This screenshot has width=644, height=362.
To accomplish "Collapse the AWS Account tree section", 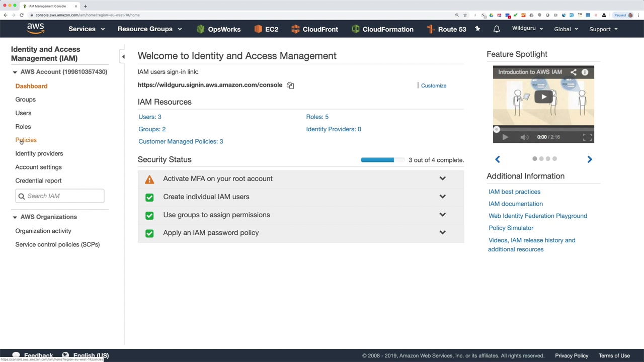I will click(15, 72).
